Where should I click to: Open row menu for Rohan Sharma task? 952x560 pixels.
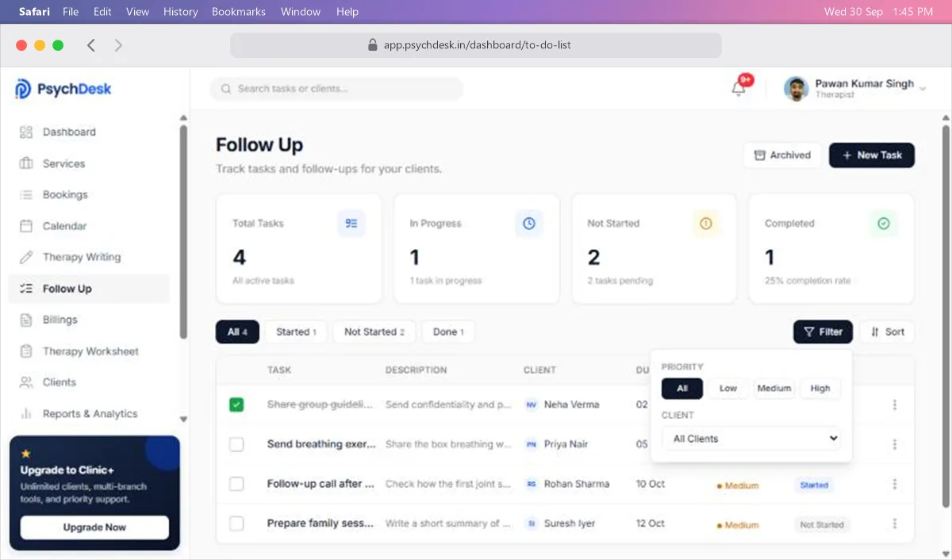pos(895,484)
